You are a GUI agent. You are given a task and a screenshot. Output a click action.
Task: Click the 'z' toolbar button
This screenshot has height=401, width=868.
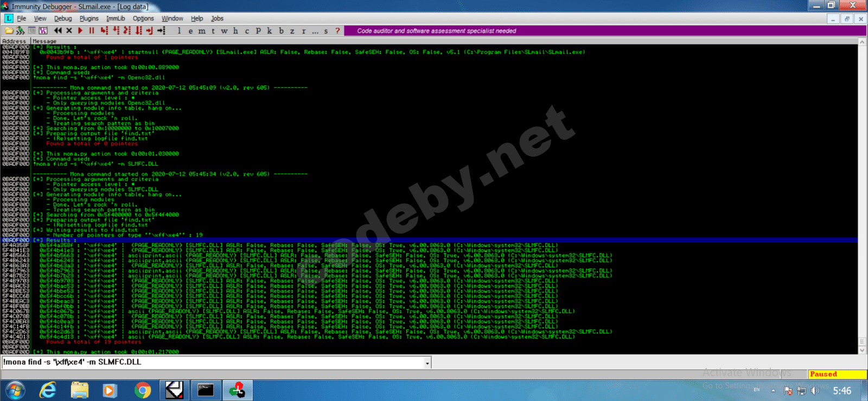[292, 31]
